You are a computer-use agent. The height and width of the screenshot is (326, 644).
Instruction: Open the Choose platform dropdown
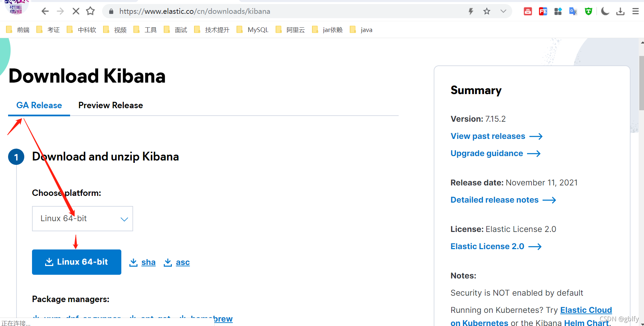pyautogui.click(x=82, y=218)
